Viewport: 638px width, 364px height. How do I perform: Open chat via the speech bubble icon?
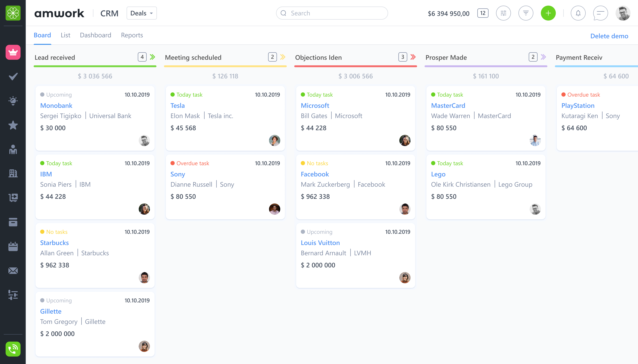(x=600, y=13)
